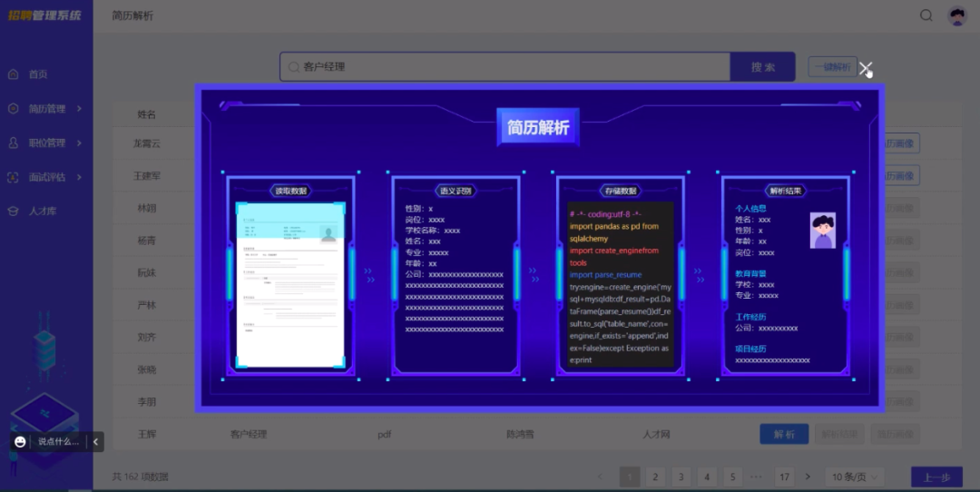Click the 搜索 search button
Screen dimensions: 980x492
pyautogui.click(x=763, y=67)
